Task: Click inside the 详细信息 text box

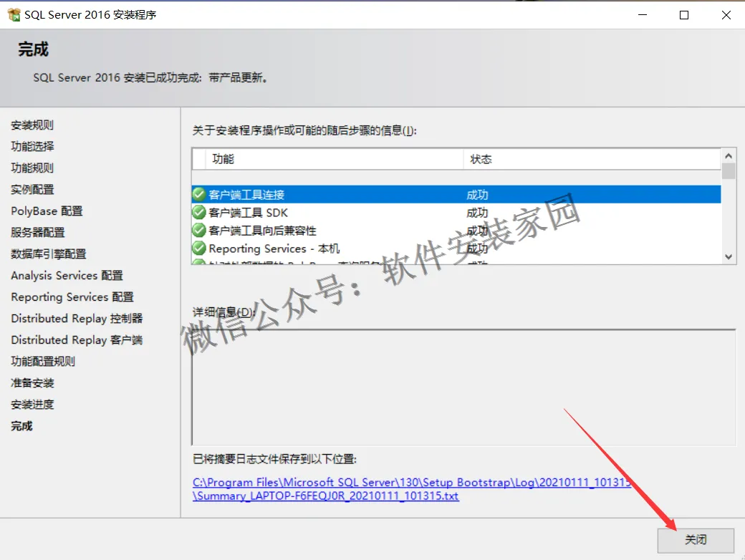Action: 463,387
